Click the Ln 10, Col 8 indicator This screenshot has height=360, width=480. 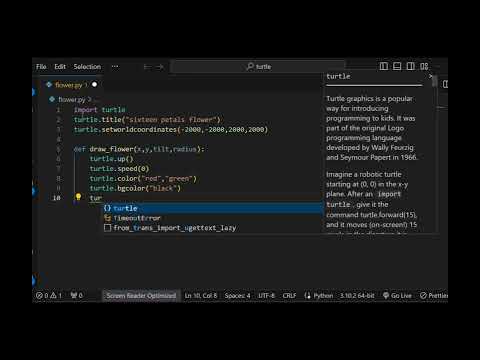tap(201, 296)
